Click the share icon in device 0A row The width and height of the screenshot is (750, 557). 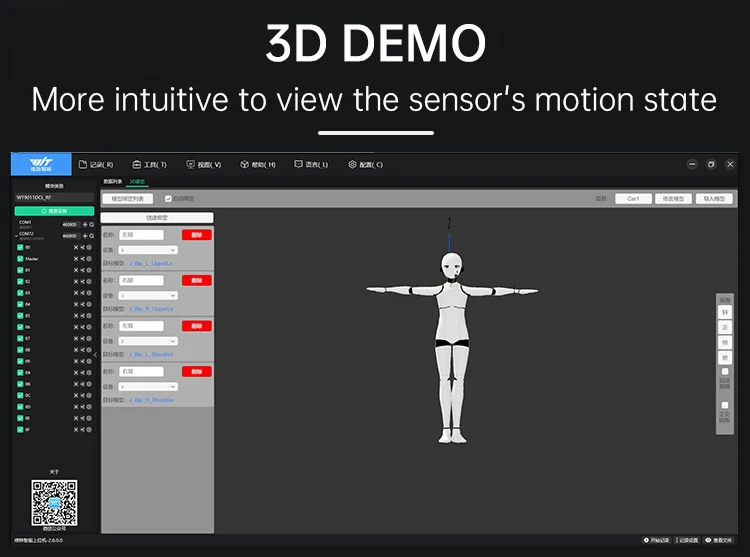[x=82, y=372]
